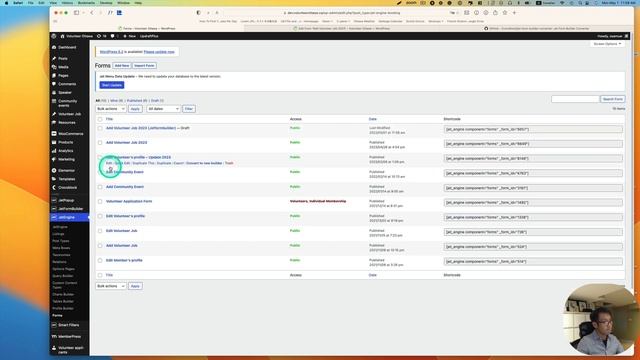Open the Volunteer Job sidebar icon
Image resolution: width=640 pixels, height=360 pixels.
click(54, 114)
